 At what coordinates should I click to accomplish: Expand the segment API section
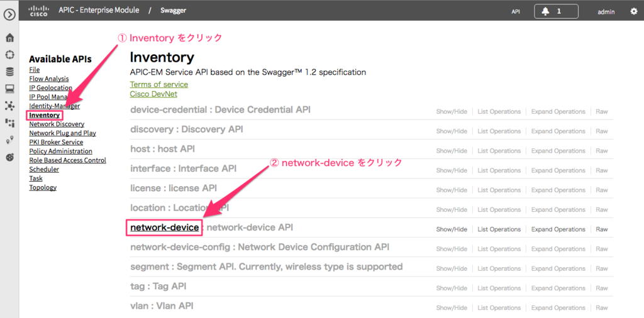(150, 266)
